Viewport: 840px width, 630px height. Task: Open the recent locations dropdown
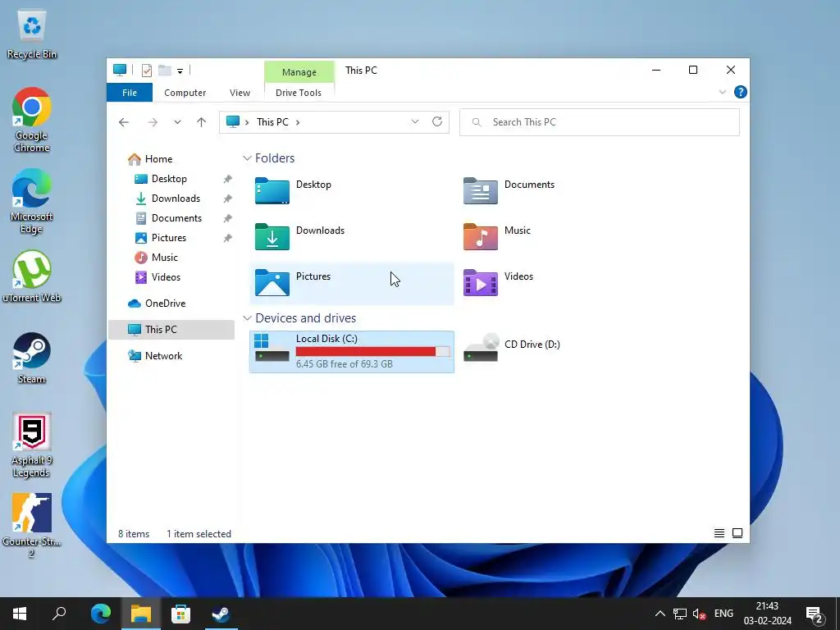[177, 122]
